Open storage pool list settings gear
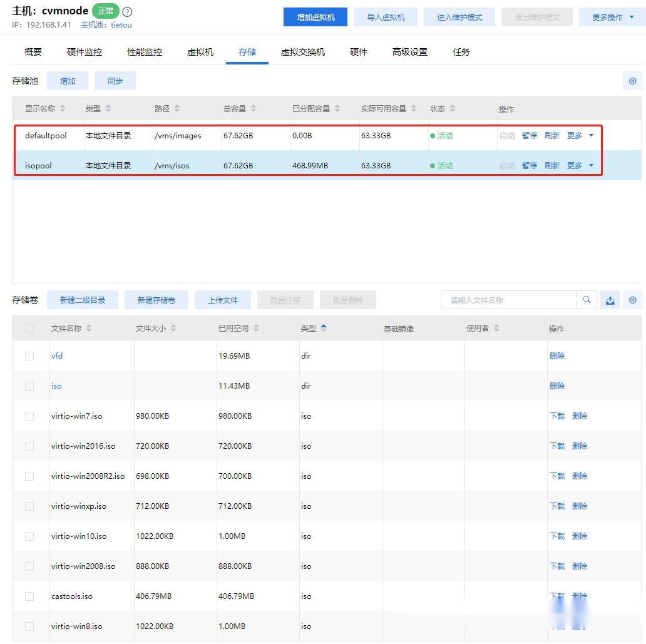646x644 pixels. pyautogui.click(x=632, y=81)
